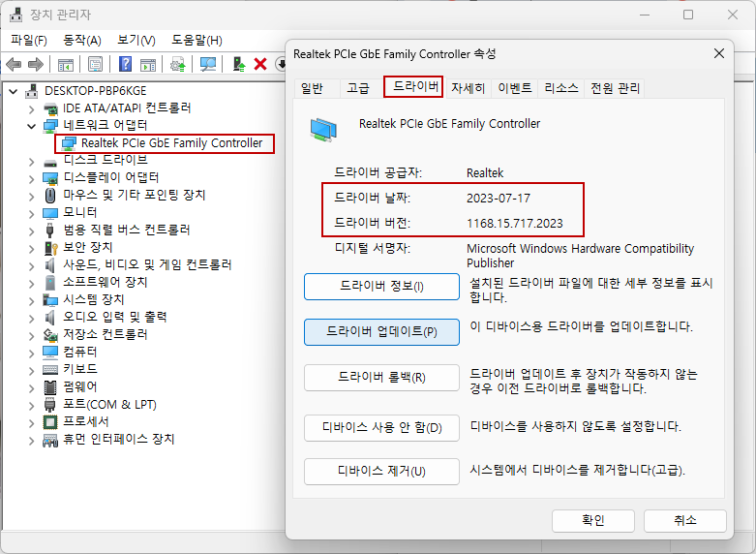Click the 저장소 컨트롤러 icon

pyautogui.click(x=50, y=334)
